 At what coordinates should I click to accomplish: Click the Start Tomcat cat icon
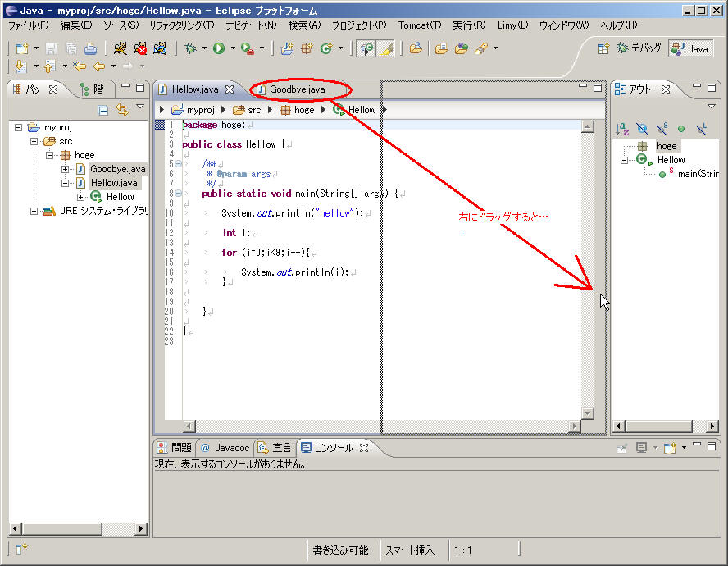(121, 48)
